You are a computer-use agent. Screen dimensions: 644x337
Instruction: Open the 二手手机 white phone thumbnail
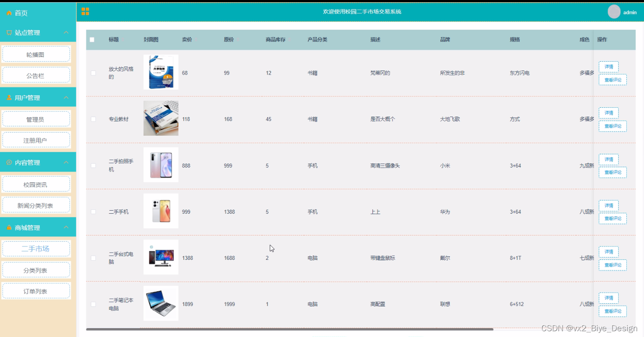click(x=161, y=211)
